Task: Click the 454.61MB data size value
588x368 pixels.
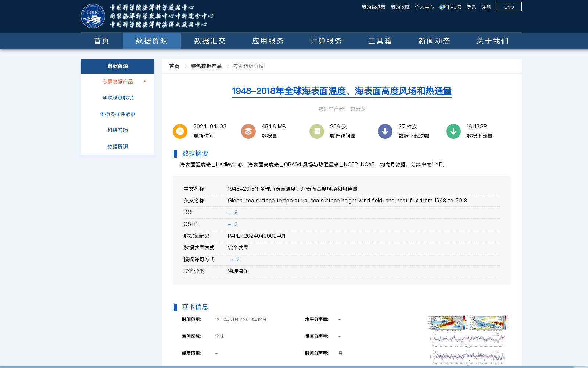Action: click(274, 127)
